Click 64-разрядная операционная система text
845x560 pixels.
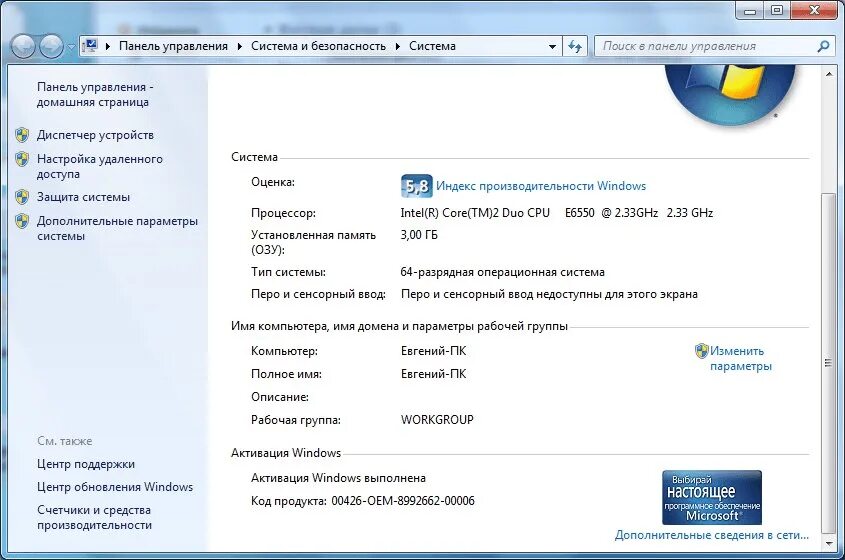point(503,272)
